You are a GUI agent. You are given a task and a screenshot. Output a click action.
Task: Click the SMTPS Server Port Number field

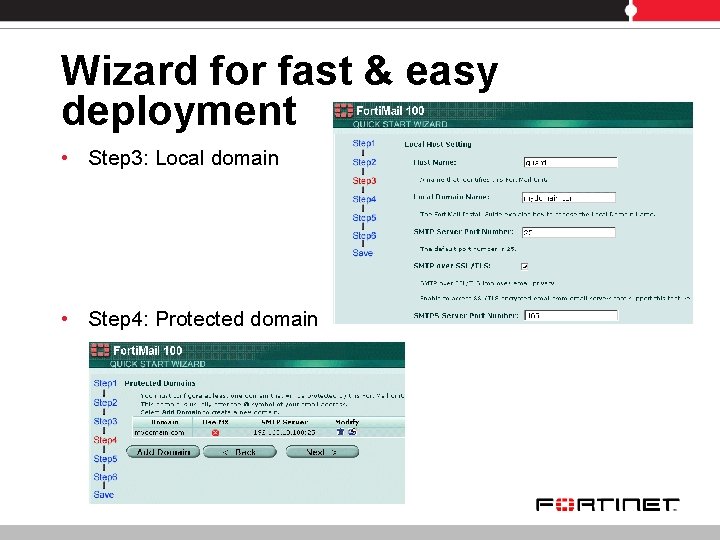coord(571,315)
